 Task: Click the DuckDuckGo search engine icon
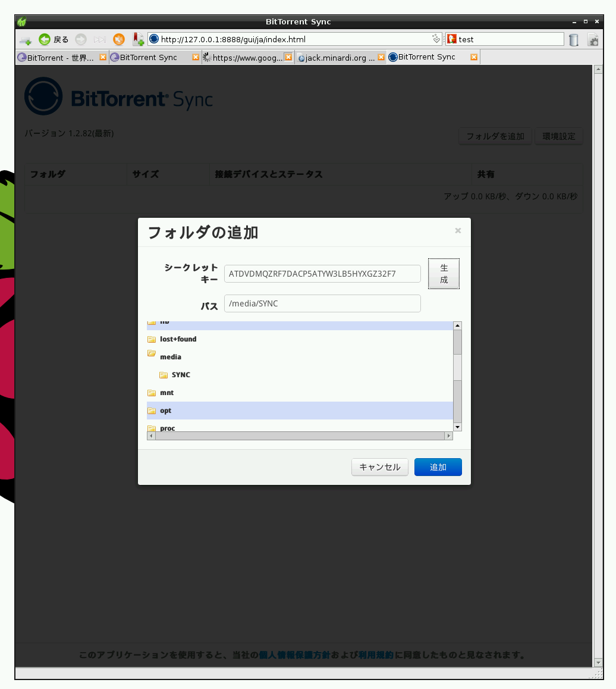(452, 39)
